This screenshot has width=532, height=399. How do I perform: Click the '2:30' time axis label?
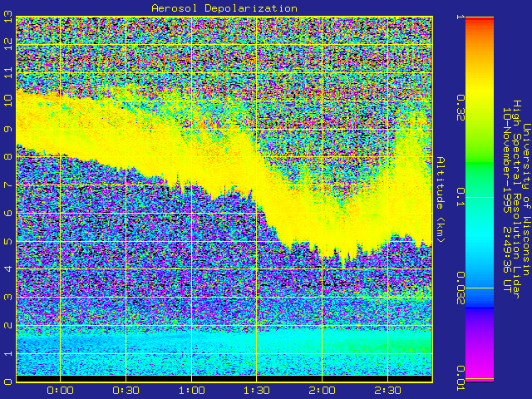point(388,391)
